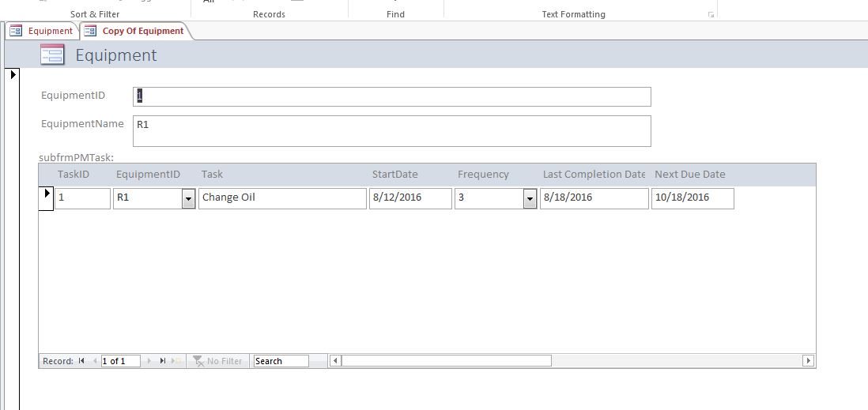This screenshot has width=868, height=410.
Task: Go to last record in subform navigation
Action: [162, 361]
